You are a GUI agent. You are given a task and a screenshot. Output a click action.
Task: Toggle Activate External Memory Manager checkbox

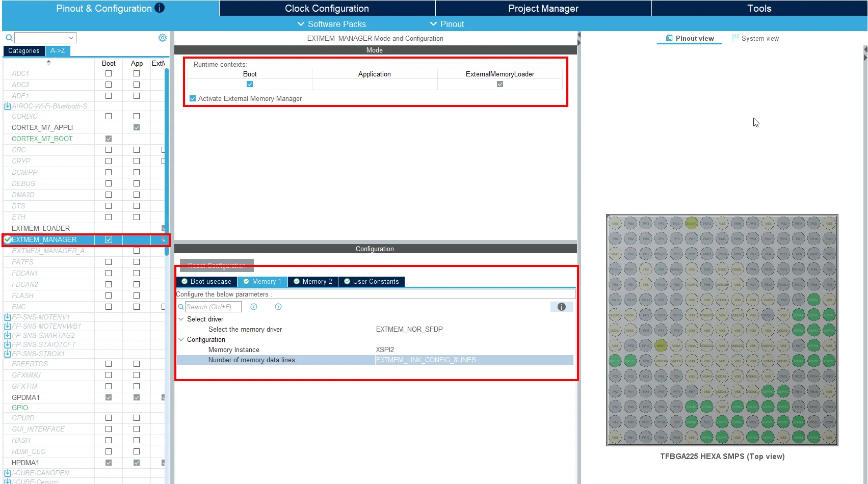(193, 98)
